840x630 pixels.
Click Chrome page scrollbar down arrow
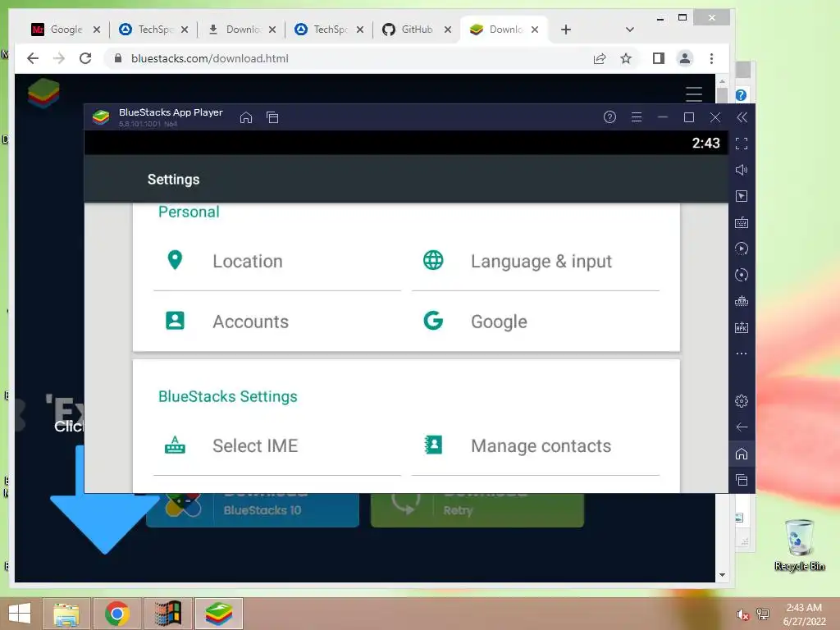[722, 575]
